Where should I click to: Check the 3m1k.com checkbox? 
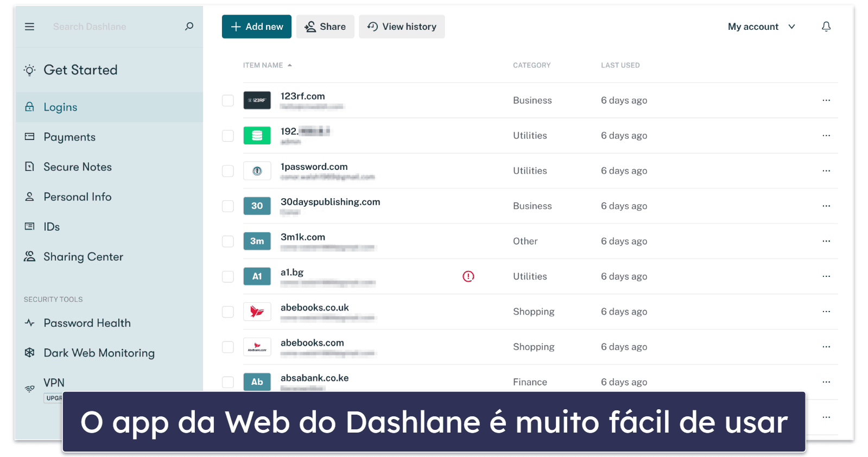(228, 241)
